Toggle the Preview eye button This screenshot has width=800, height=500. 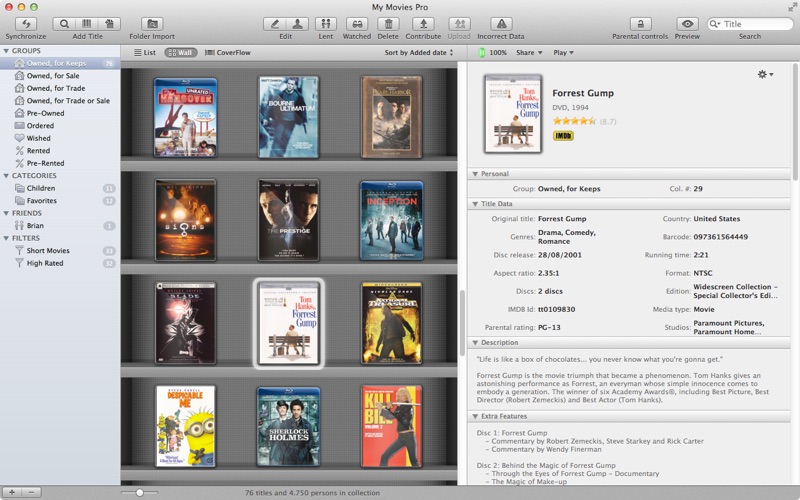(x=687, y=23)
